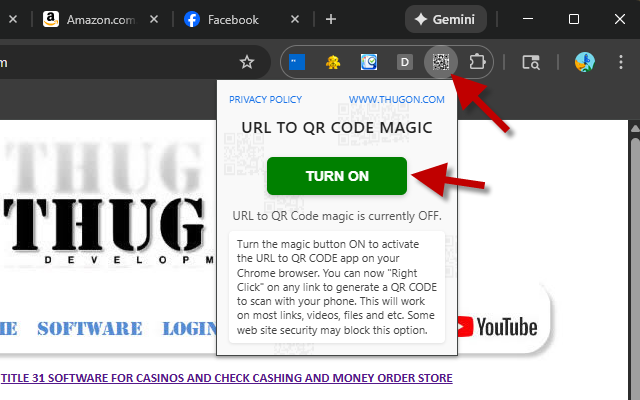Close the Facebook tab

[x=295, y=19]
